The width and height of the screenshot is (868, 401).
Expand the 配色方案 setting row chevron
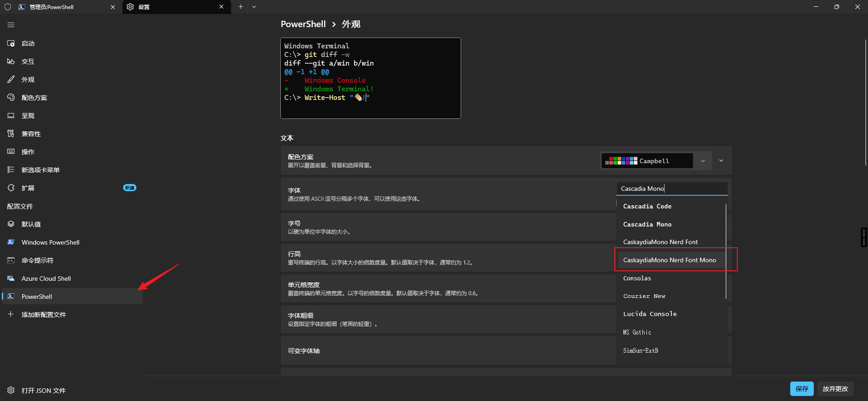pyautogui.click(x=721, y=160)
